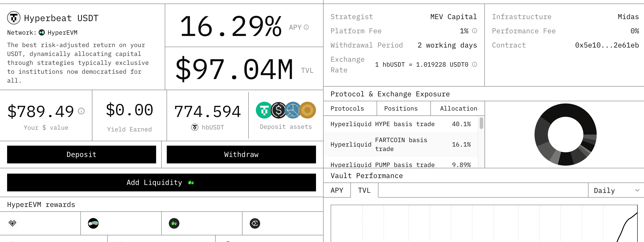Viewport: 644px width, 242px height.
Task: Open the Daily interval dropdown
Action: [616, 190]
